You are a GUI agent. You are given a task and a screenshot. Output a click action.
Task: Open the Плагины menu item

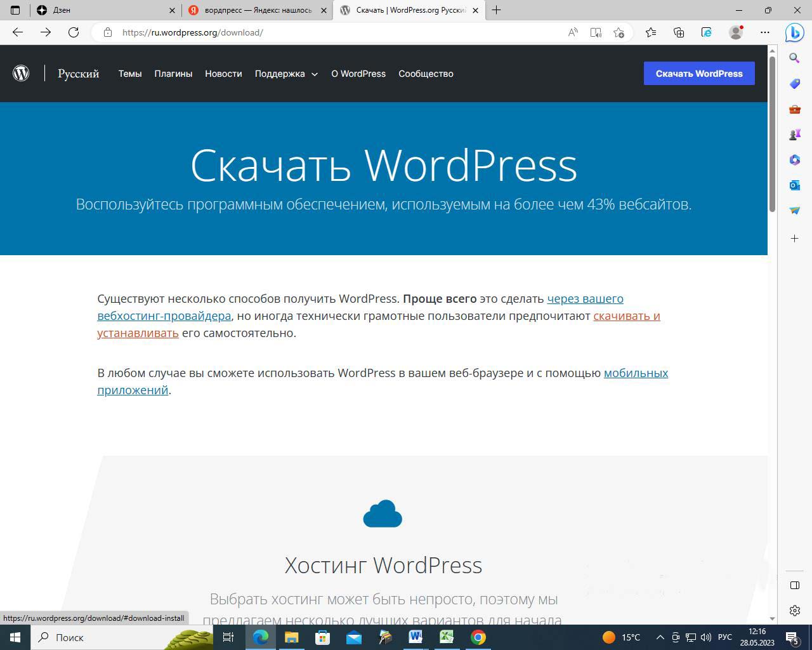tap(173, 74)
